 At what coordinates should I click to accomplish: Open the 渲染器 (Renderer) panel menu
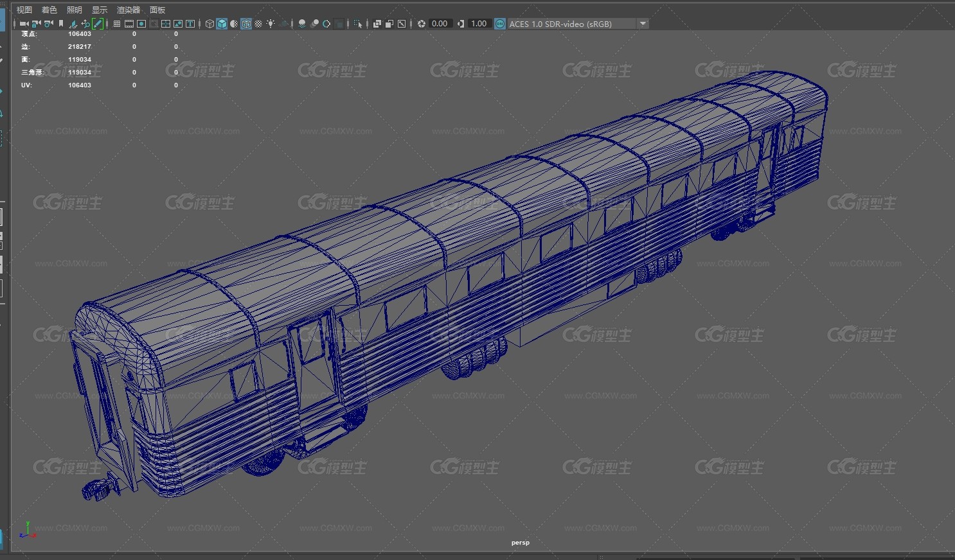[128, 10]
